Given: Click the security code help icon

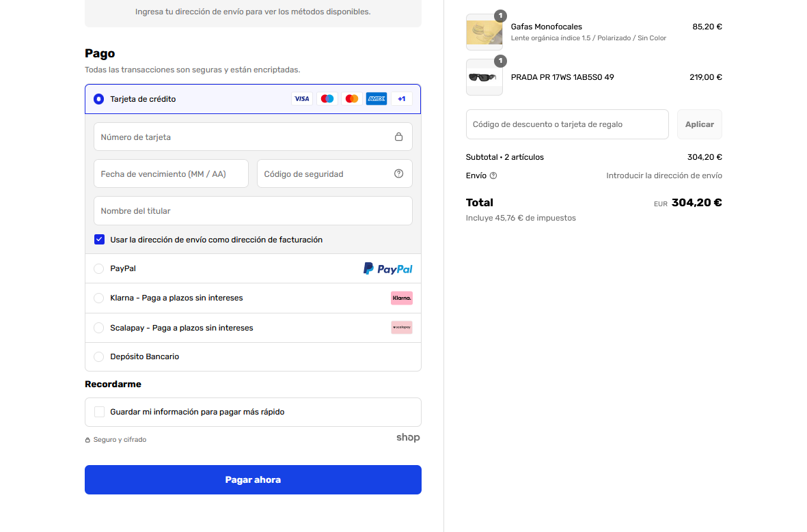Looking at the screenshot, I should coord(398,174).
